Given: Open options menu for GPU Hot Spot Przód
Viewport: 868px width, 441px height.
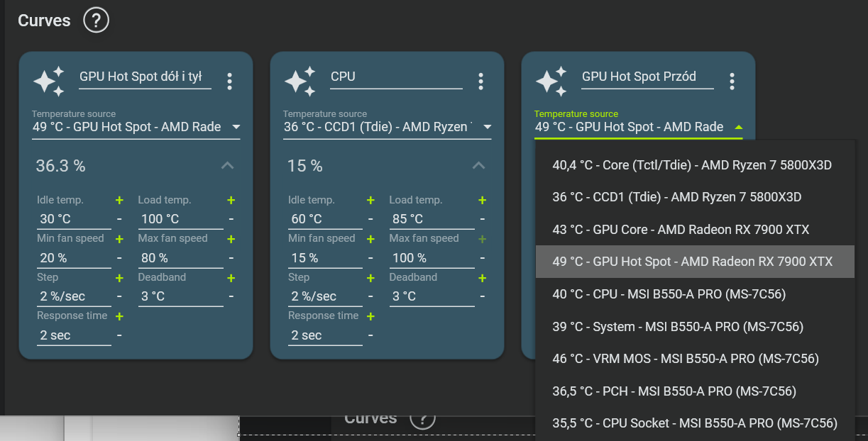Looking at the screenshot, I should coord(732,82).
